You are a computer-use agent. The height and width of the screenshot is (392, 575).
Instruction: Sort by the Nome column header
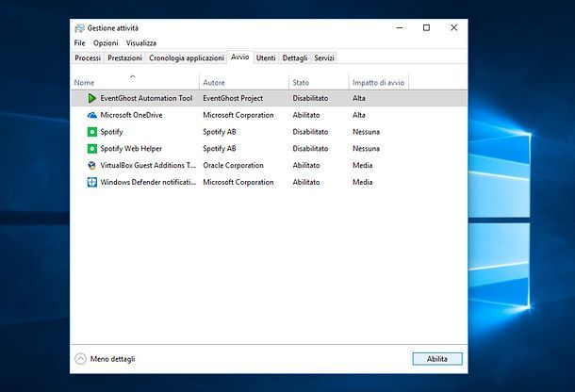click(84, 83)
